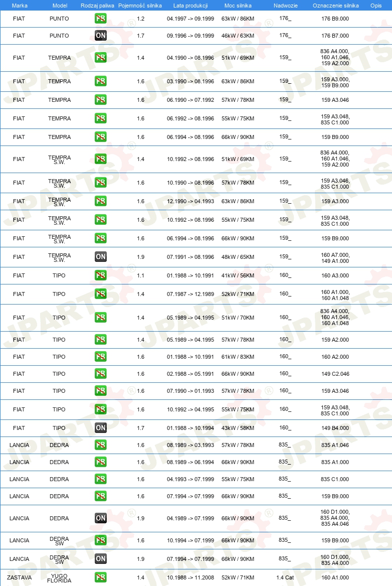
Task: Select engine code 160 A2.000
Action: point(335,357)
